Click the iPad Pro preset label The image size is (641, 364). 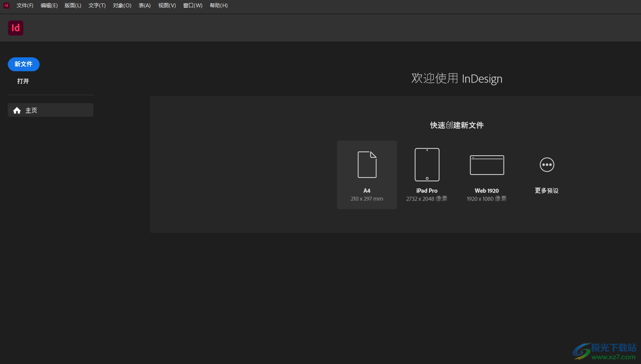click(x=427, y=191)
